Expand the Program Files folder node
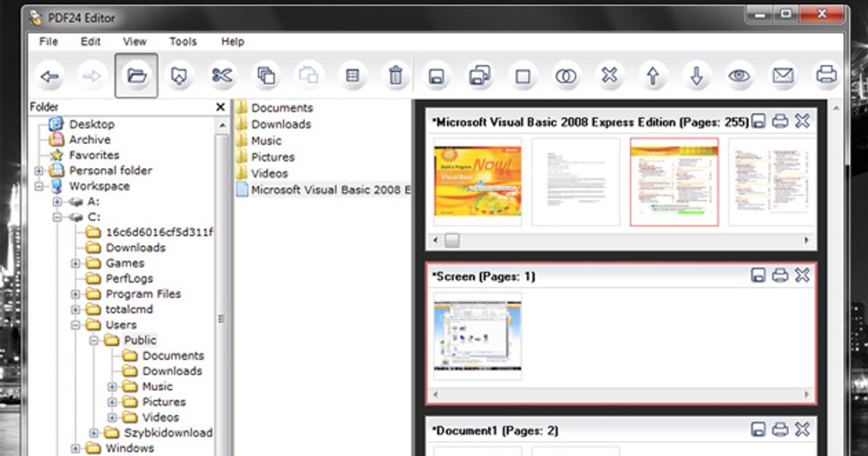 tap(75, 294)
